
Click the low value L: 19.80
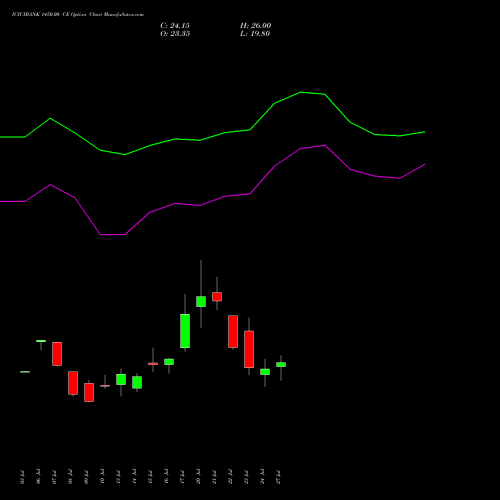pos(255,34)
